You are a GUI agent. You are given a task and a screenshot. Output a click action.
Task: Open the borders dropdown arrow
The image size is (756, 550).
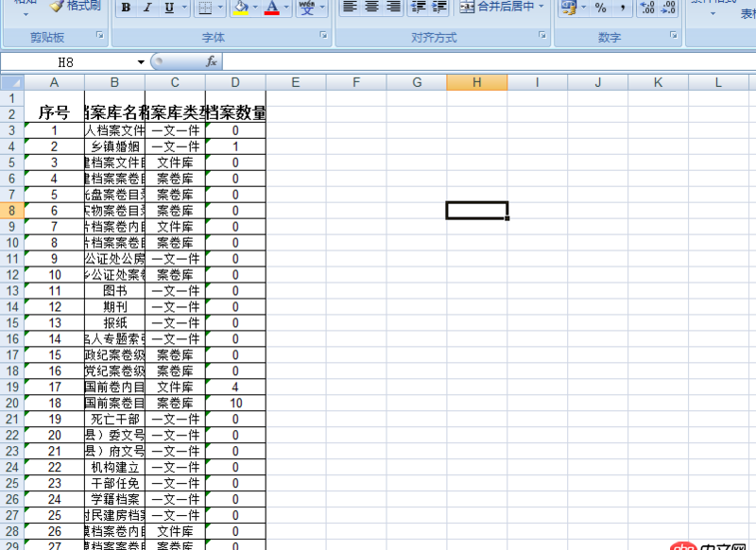click(220, 8)
